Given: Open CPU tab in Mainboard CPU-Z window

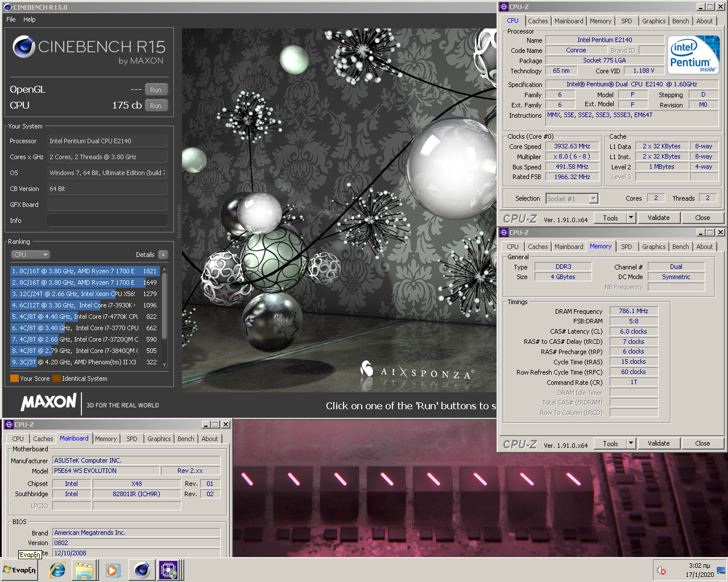Looking at the screenshot, I should pos(18,439).
